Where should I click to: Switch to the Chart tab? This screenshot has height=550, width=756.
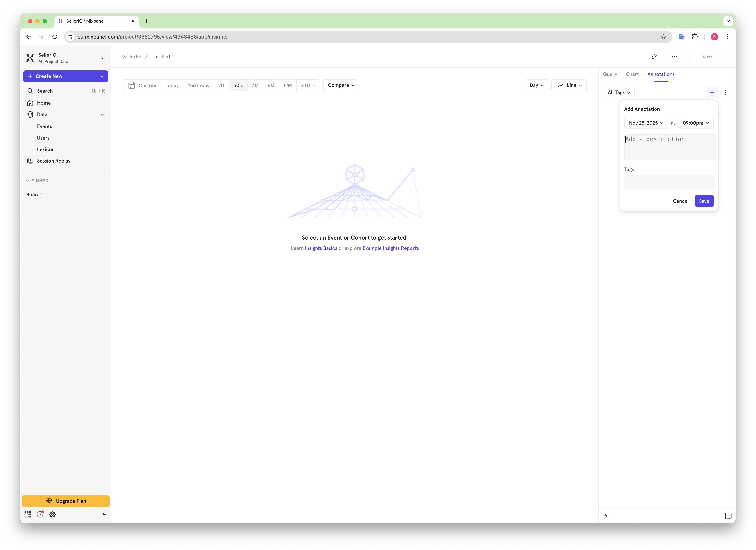pyautogui.click(x=632, y=74)
